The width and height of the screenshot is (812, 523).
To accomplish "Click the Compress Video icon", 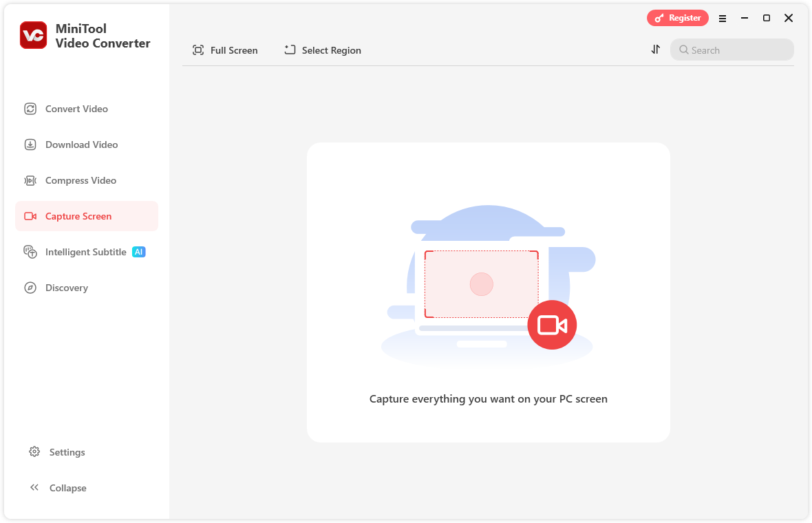I will 30,180.
